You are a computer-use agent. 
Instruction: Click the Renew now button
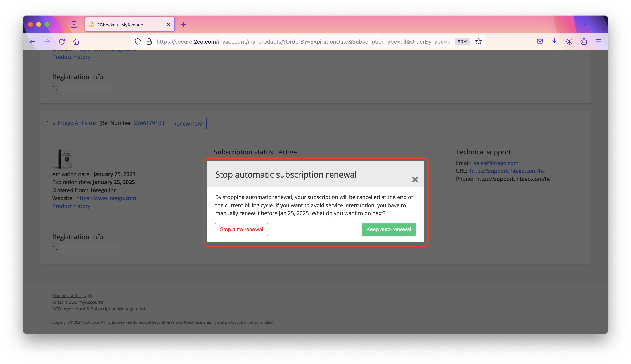pos(187,123)
